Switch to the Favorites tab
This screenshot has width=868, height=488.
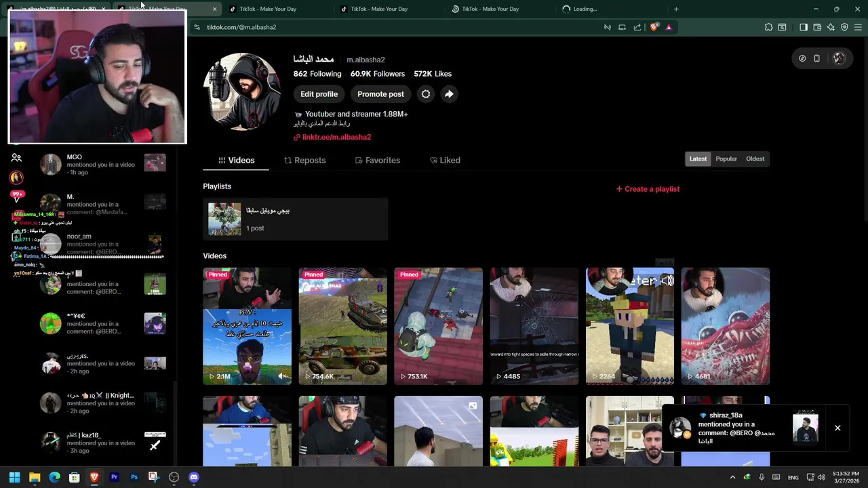click(x=378, y=160)
